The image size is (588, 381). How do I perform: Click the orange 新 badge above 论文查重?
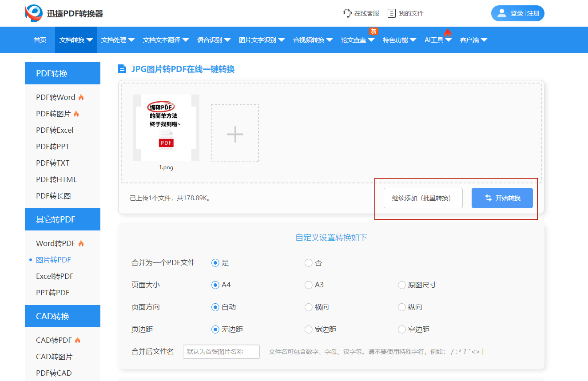373,31
